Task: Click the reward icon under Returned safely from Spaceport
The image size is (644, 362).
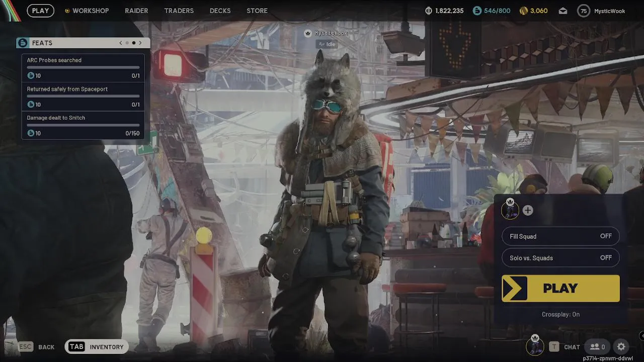Action: pos(31,104)
